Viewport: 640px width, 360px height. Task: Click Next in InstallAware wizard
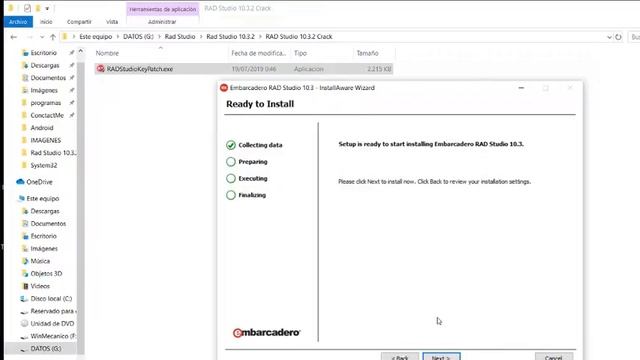pyautogui.click(x=441, y=357)
